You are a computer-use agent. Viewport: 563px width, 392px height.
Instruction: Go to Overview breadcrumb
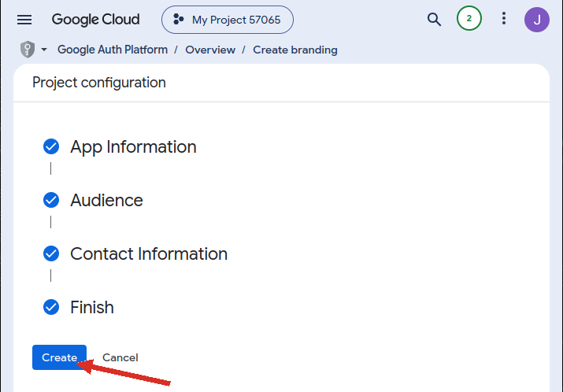(210, 50)
